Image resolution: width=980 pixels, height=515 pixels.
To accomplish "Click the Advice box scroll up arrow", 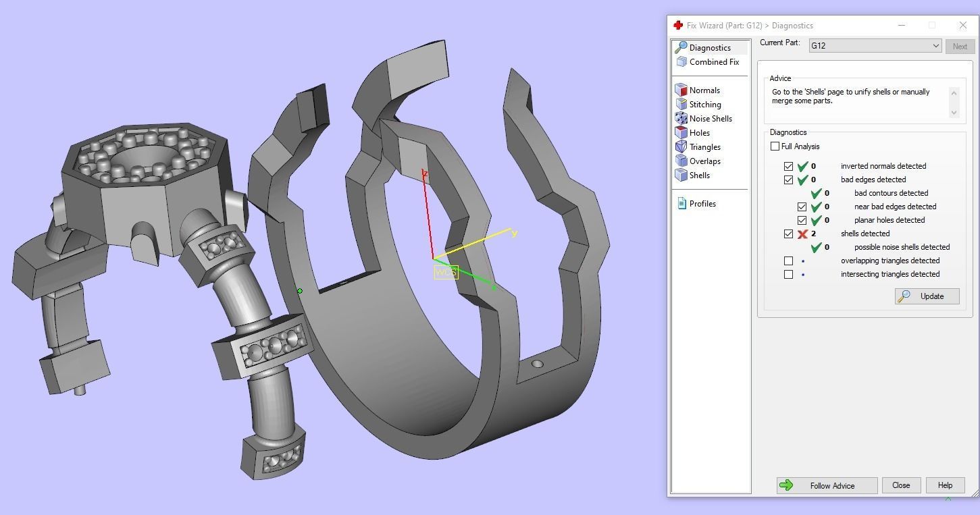I will (x=954, y=92).
